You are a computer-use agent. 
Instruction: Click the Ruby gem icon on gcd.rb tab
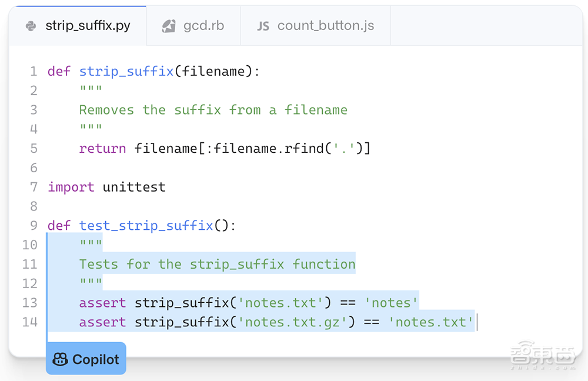pyautogui.click(x=170, y=25)
